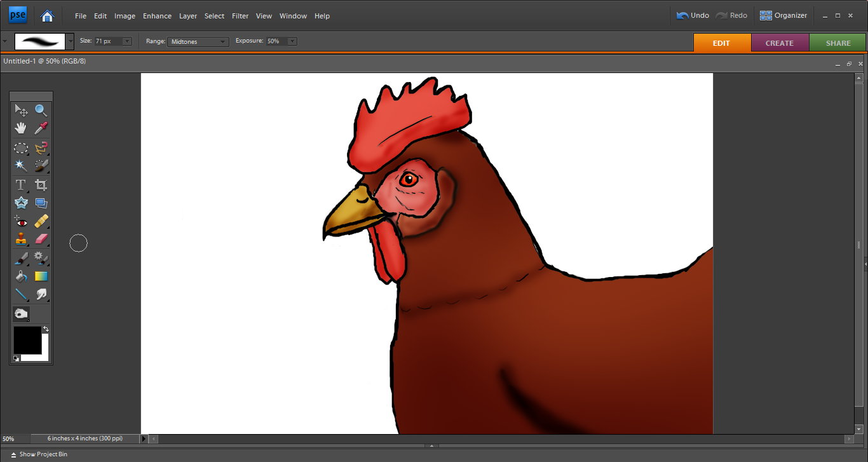Screen dimensions: 868x462
Task: Choose the Crop tool
Action: tap(41, 185)
